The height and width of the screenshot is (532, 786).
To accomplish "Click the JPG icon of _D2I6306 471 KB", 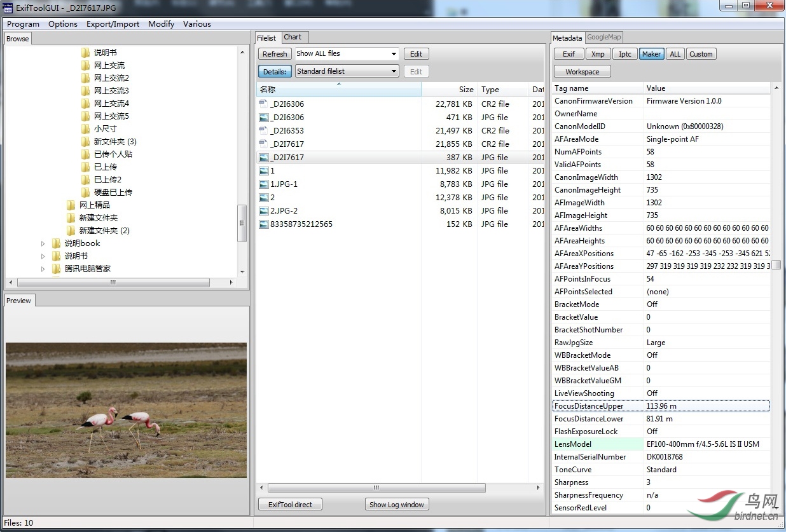I will [x=263, y=117].
